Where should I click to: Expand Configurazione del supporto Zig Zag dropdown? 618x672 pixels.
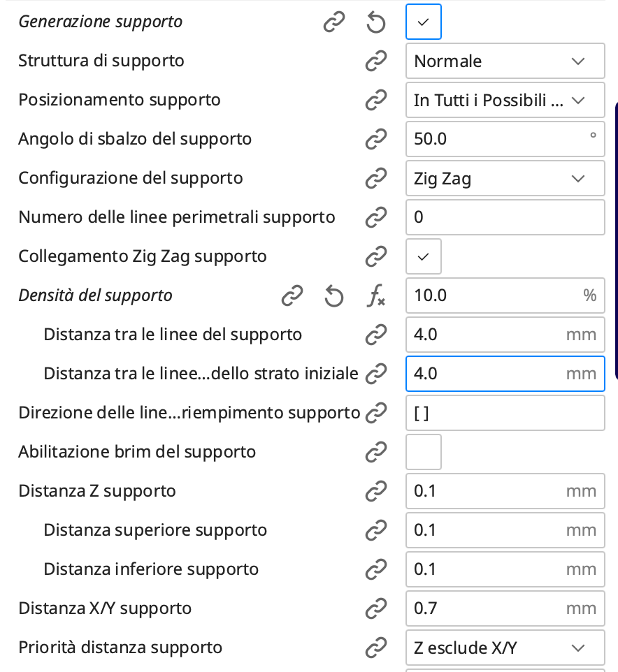(505, 179)
